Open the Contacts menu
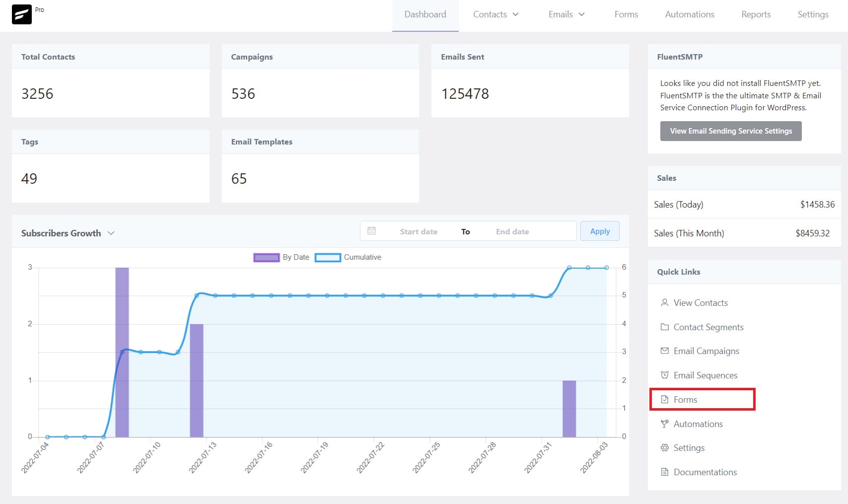This screenshot has width=848, height=504. [x=495, y=14]
